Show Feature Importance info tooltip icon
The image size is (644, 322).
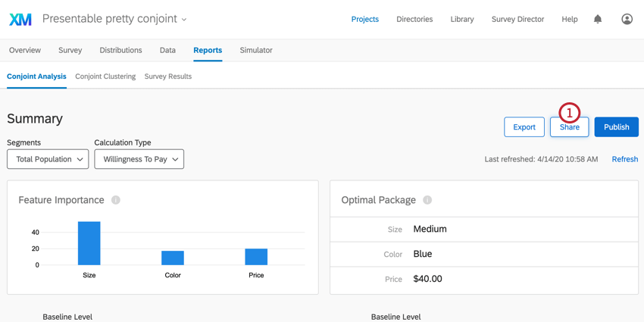tap(116, 200)
